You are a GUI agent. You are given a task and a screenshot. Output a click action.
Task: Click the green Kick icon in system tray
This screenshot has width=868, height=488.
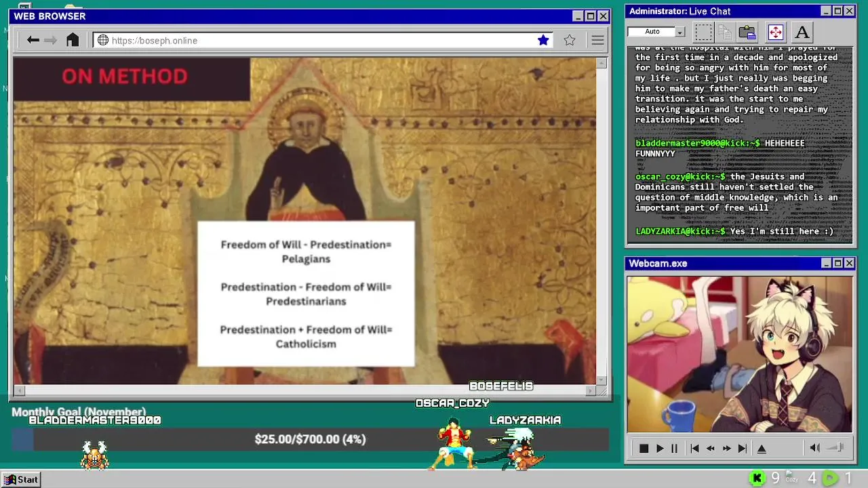tap(757, 479)
